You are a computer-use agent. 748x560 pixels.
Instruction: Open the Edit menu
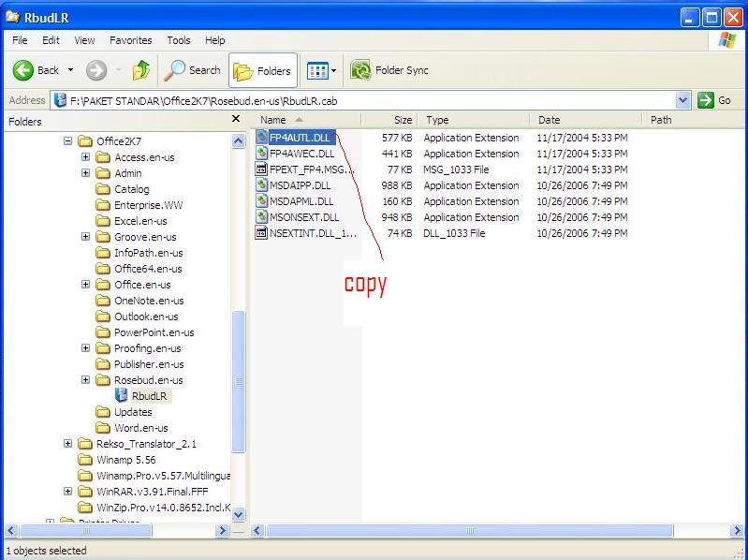51,40
